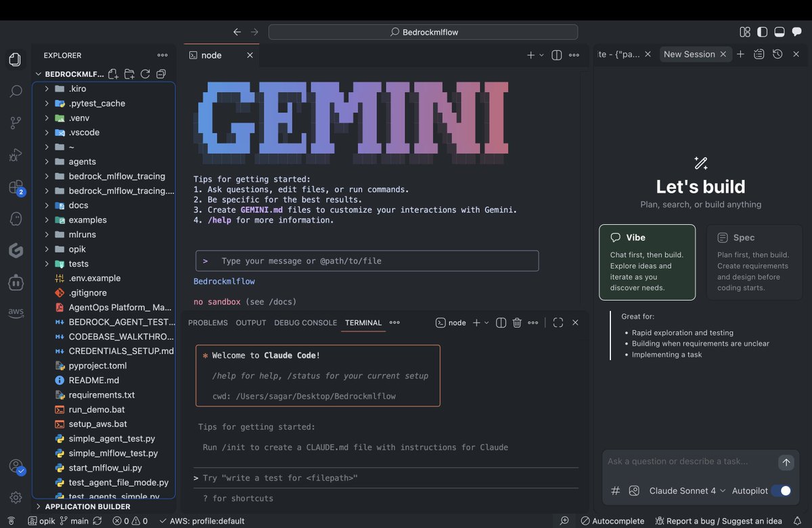Open the Manage settings gear
Screen dimensions: 812x528
point(16,498)
